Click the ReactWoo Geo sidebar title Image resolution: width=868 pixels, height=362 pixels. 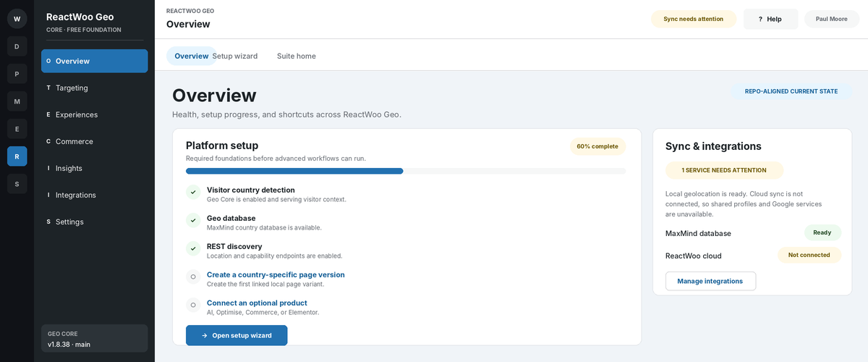point(80,17)
